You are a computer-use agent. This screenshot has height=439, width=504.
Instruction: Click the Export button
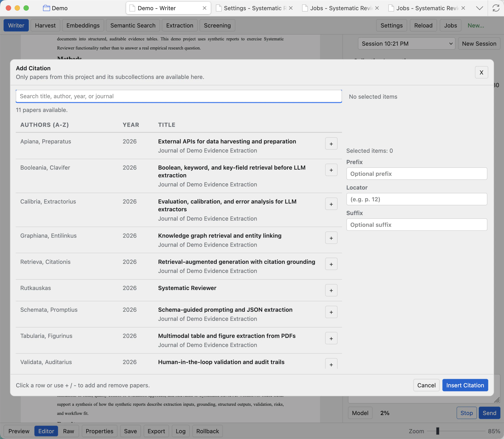(156, 431)
